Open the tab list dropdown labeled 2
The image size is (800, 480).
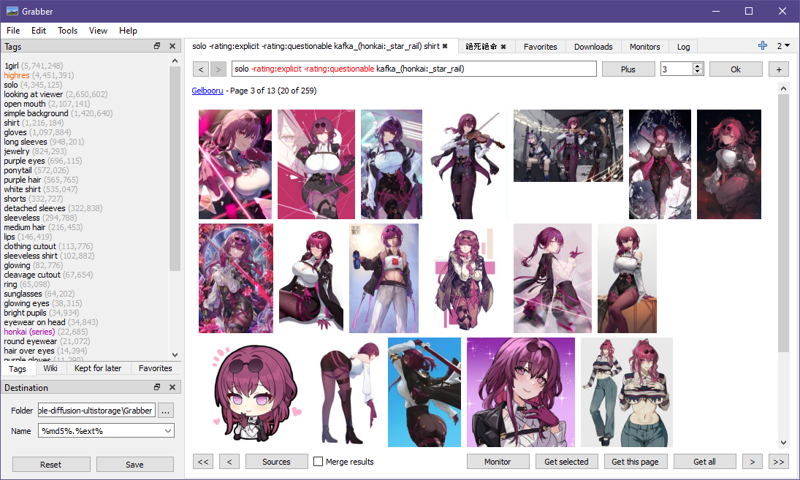coord(783,45)
